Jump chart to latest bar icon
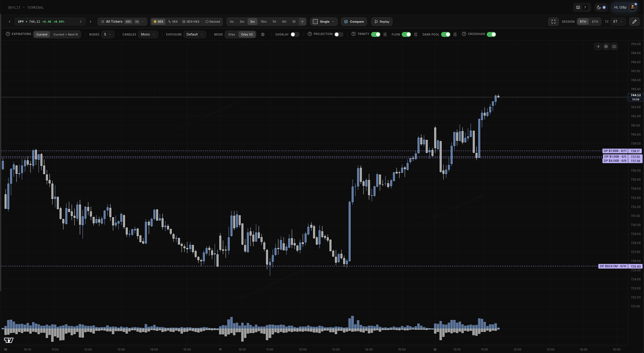This screenshot has height=353, width=644. point(598,46)
